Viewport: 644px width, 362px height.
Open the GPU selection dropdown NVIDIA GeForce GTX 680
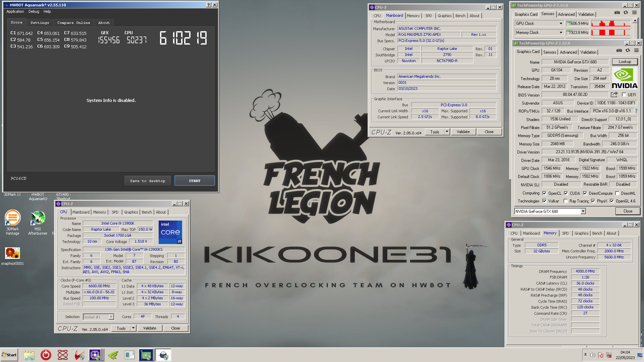[x=550, y=211]
